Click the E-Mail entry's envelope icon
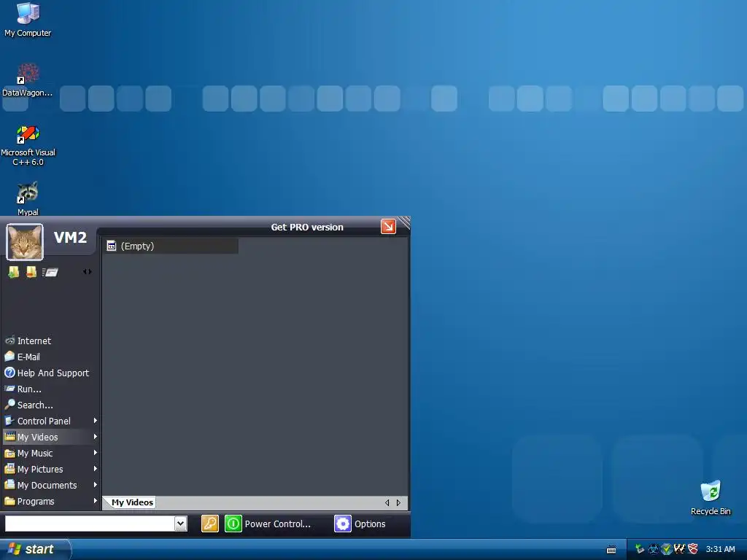The height and width of the screenshot is (560, 747). point(9,356)
